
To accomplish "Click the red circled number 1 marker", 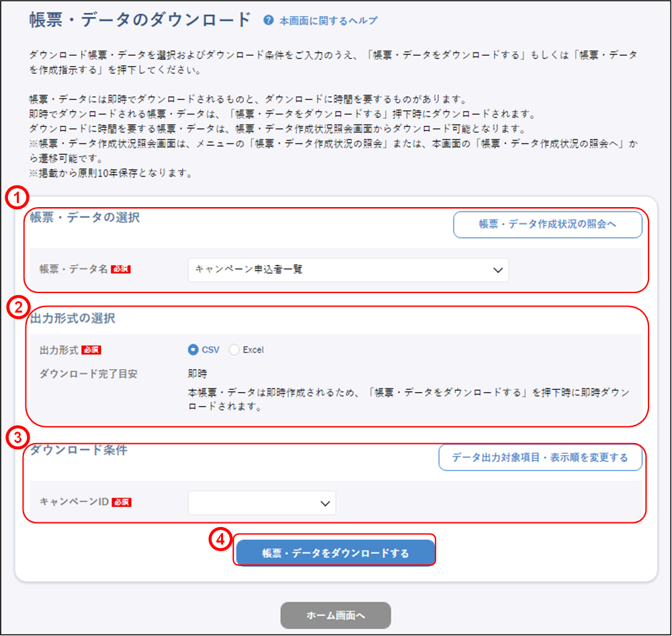I will (15, 198).
